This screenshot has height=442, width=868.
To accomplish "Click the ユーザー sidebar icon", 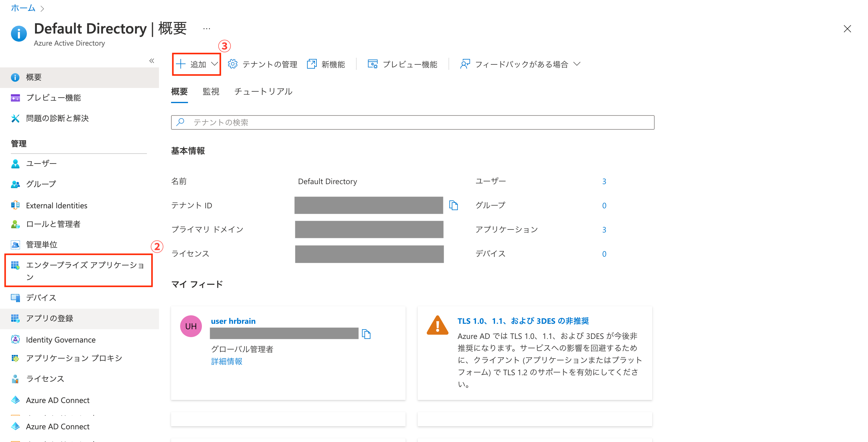I will pyautogui.click(x=15, y=164).
